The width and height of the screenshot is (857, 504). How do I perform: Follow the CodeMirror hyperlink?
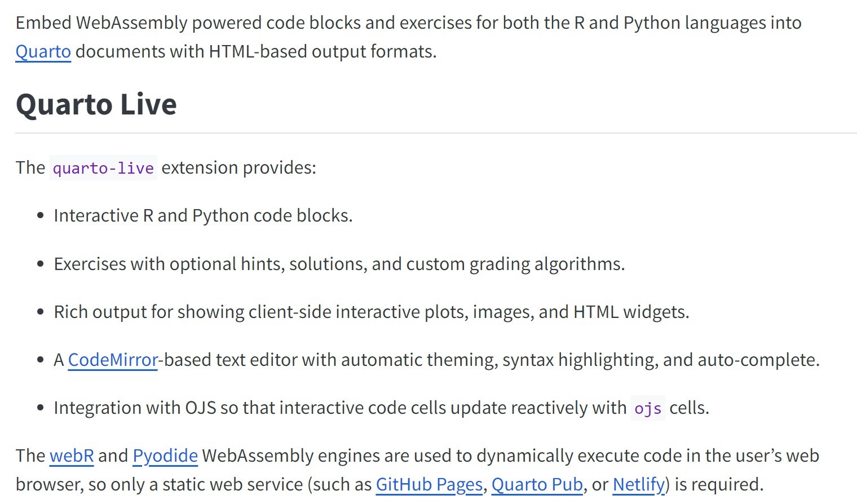[113, 360]
